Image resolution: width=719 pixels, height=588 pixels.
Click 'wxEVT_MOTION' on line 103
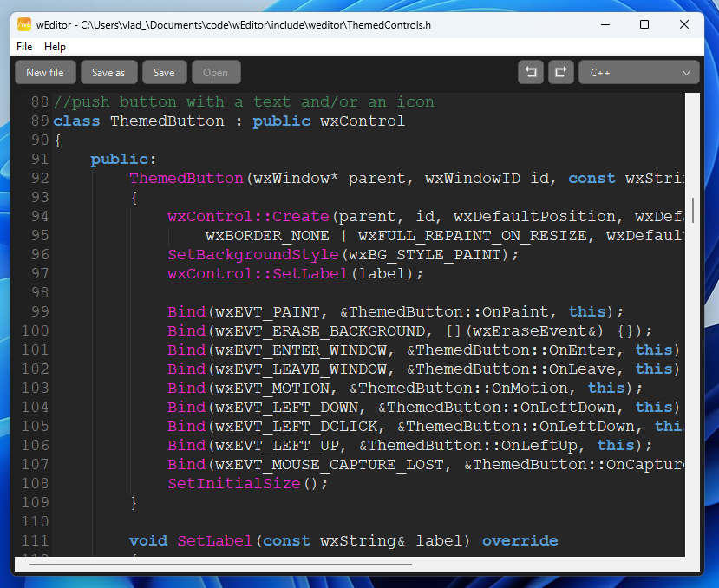pyautogui.click(x=272, y=389)
